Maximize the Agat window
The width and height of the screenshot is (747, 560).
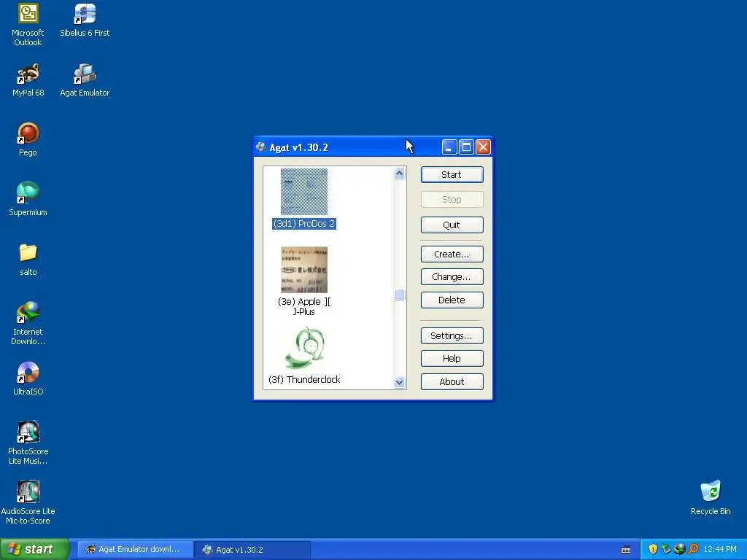pyautogui.click(x=466, y=147)
